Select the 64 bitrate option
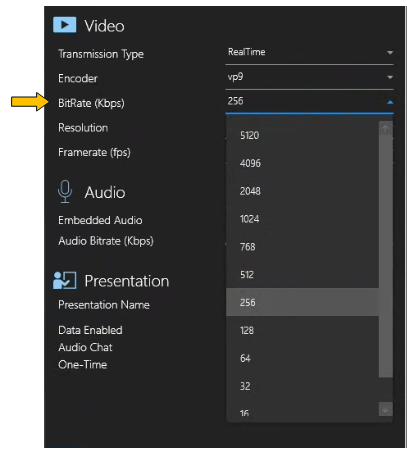The width and height of the screenshot is (407, 449). pos(302,358)
